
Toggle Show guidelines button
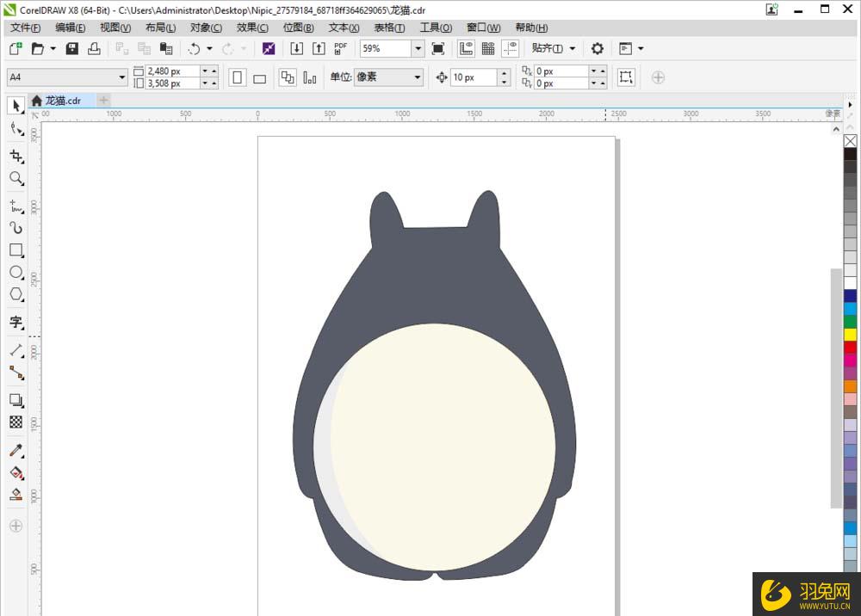[510, 49]
